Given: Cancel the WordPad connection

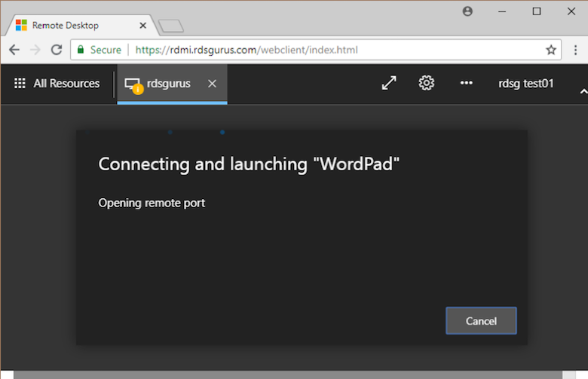Looking at the screenshot, I should point(481,321).
